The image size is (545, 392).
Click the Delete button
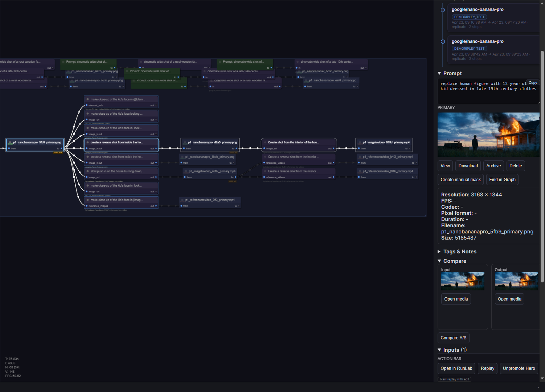point(516,166)
